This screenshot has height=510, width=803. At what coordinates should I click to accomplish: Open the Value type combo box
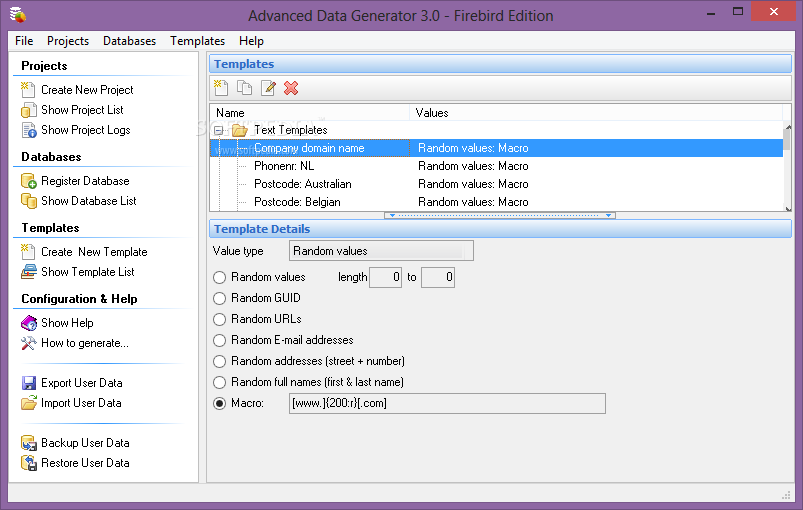381,251
